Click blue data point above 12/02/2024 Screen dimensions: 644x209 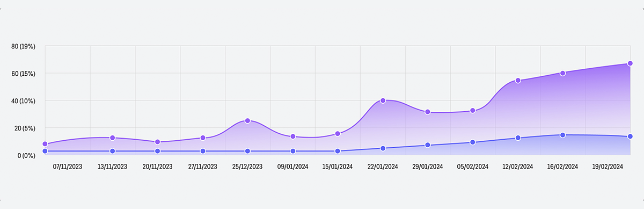518,138
